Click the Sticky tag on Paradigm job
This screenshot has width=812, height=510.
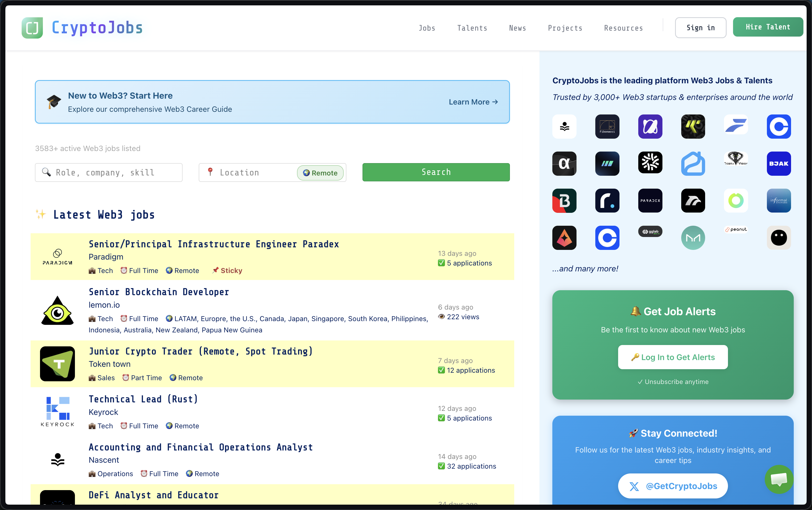tap(227, 271)
